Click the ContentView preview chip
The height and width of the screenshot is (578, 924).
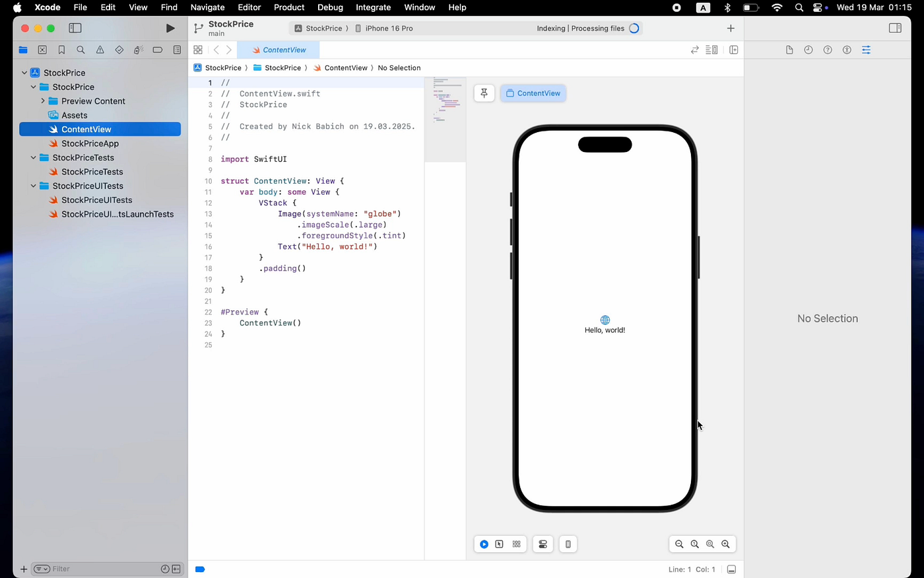(x=533, y=93)
